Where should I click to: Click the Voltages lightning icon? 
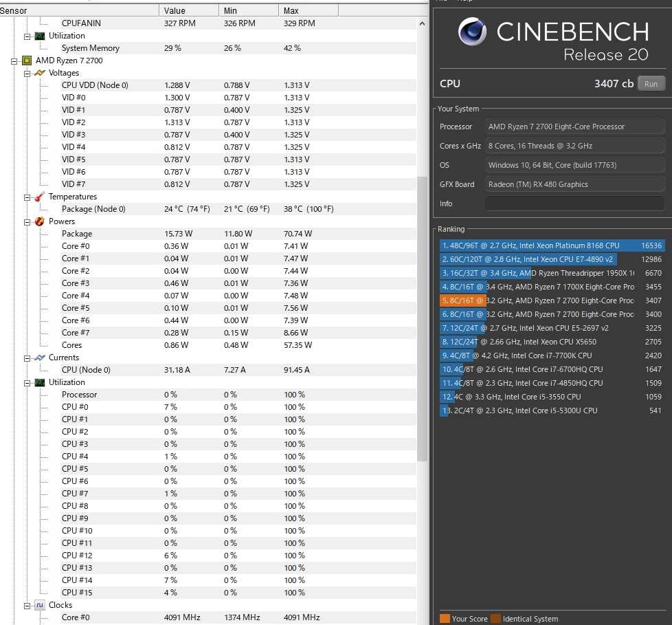click(39, 73)
